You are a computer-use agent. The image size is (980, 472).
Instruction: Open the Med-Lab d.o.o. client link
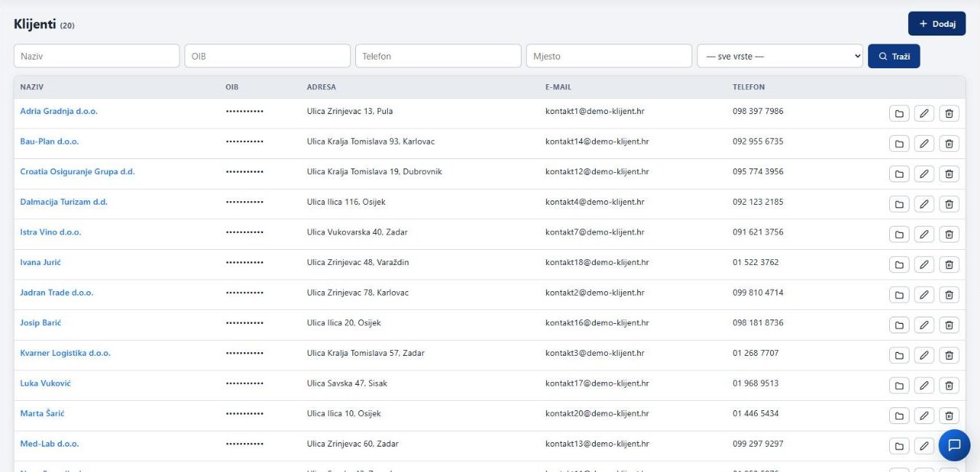49,444
